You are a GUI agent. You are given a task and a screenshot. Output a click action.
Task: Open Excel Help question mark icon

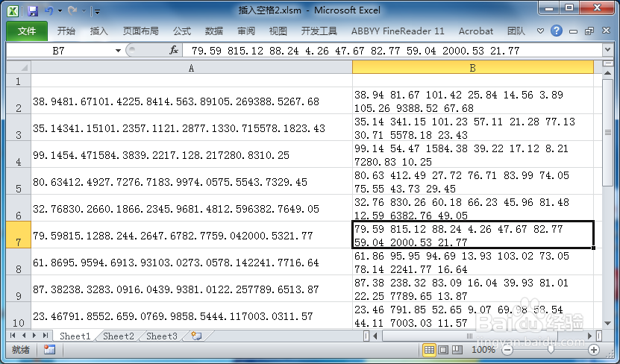557,31
